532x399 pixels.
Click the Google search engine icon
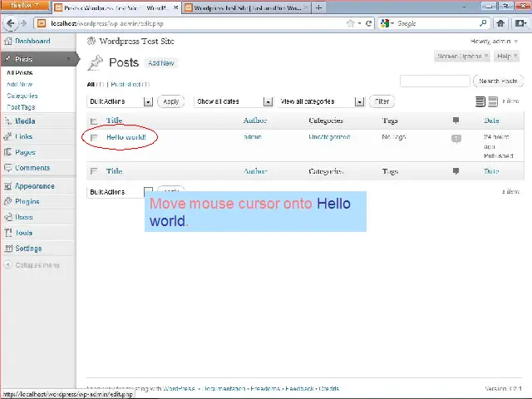point(385,23)
